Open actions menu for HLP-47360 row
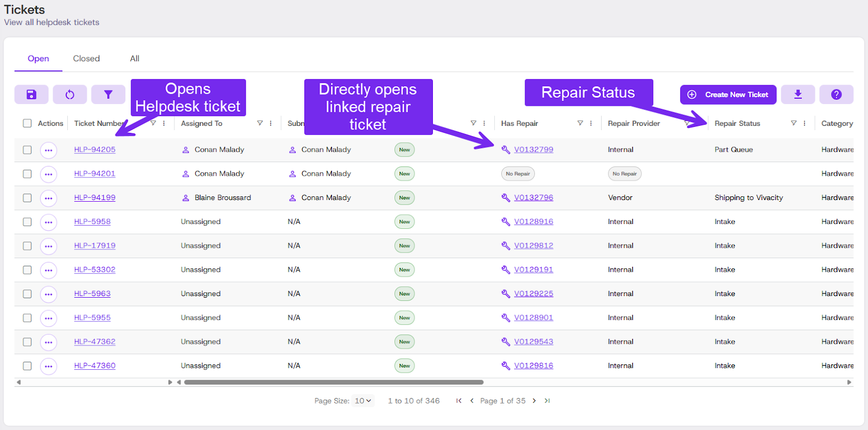The height and width of the screenshot is (430, 868). pyautogui.click(x=49, y=366)
